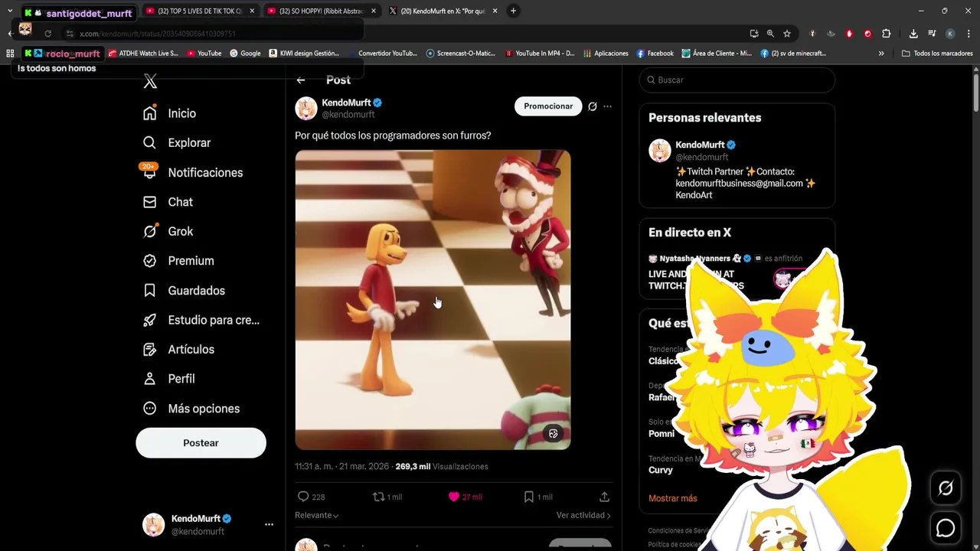Close the SO HOPPY! tab
This screenshot has width=980, height=551.
(374, 11)
